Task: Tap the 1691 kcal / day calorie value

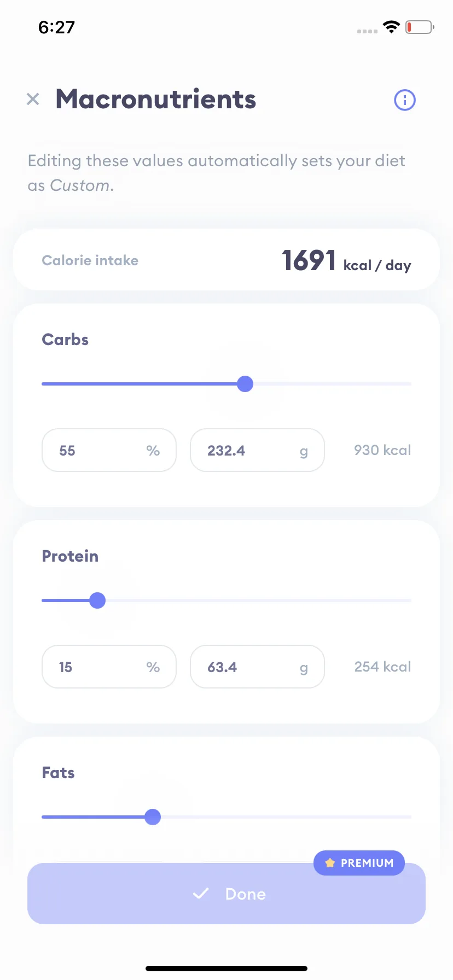Action: [346, 261]
